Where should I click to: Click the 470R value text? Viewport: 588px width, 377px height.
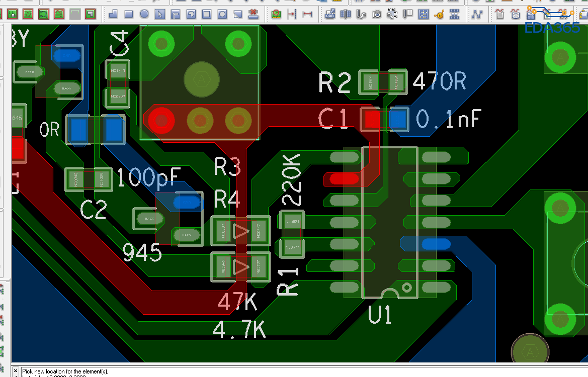pos(440,81)
